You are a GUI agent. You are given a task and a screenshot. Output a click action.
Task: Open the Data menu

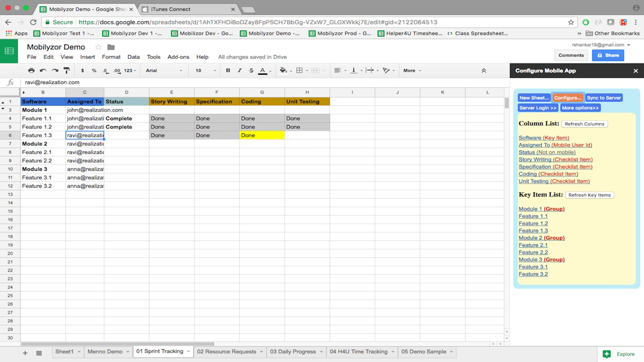pyautogui.click(x=133, y=57)
